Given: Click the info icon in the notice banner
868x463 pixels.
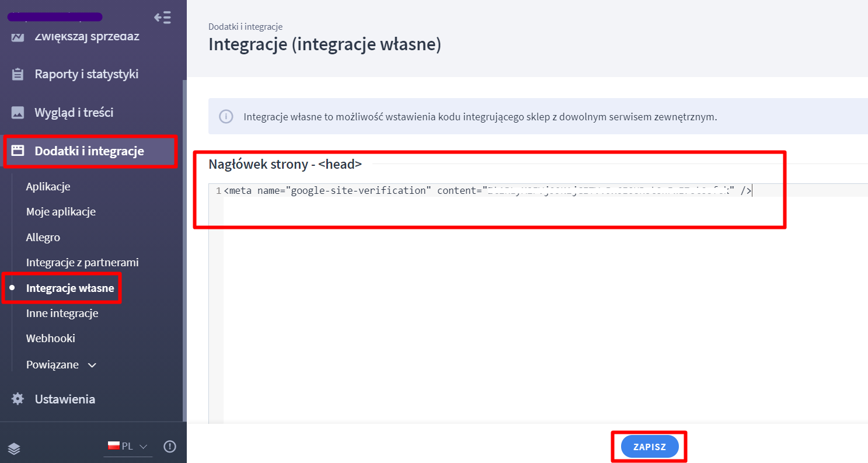Looking at the screenshot, I should [226, 117].
